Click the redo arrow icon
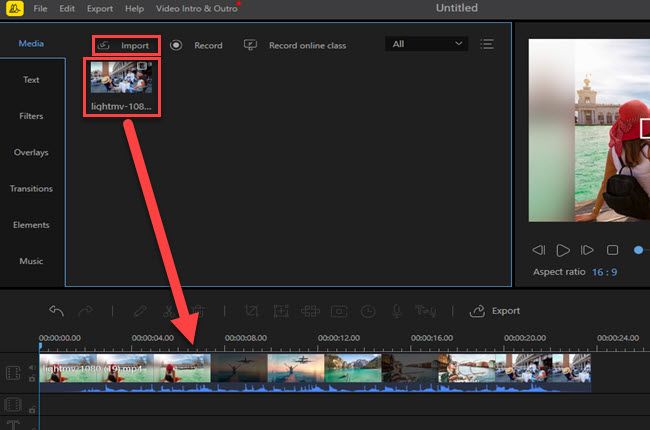 [86, 311]
